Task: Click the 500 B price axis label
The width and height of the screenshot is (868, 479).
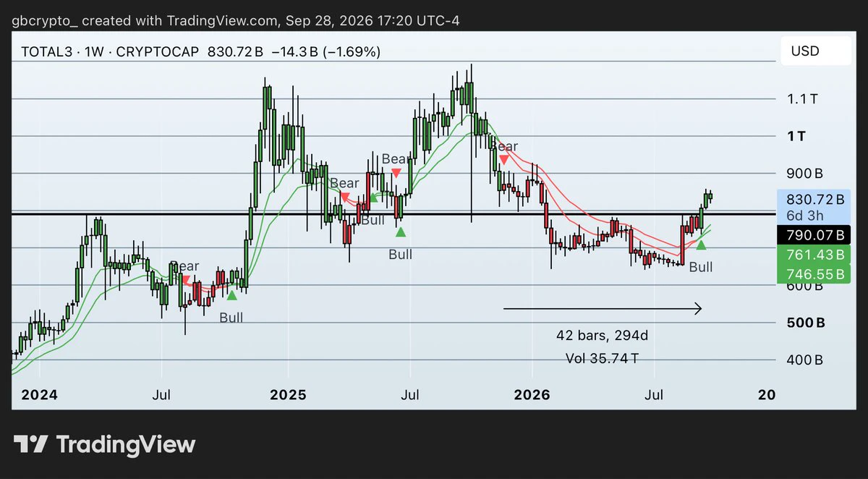Action: click(805, 323)
